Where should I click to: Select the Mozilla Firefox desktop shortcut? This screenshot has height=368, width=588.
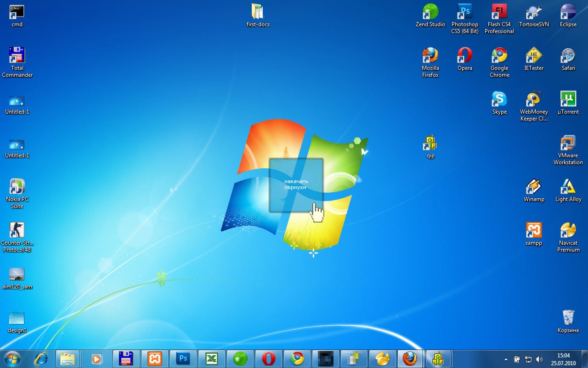click(430, 62)
